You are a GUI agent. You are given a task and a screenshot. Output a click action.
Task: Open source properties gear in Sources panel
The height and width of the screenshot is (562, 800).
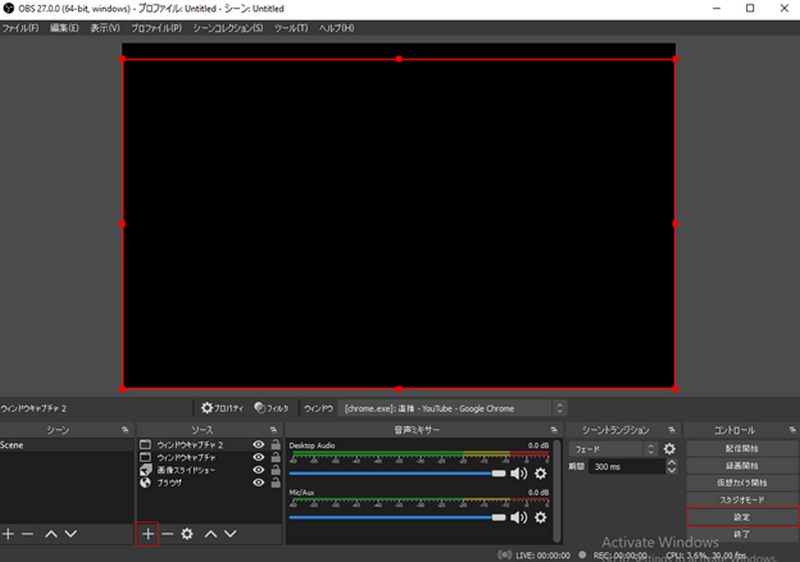pos(187,534)
